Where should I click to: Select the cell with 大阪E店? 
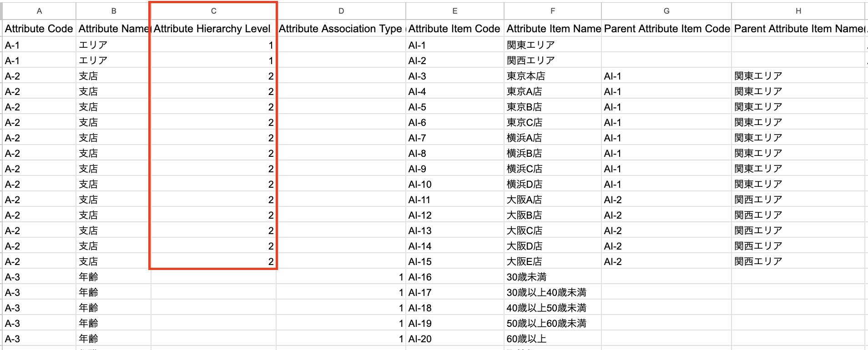point(552,261)
